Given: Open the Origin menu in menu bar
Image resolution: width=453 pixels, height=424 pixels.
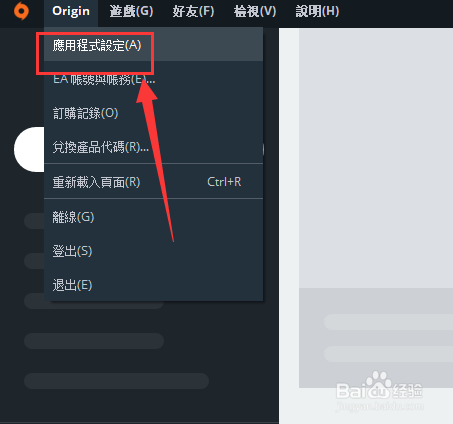Looking at the screenshot, I should (x=71, y=11).
